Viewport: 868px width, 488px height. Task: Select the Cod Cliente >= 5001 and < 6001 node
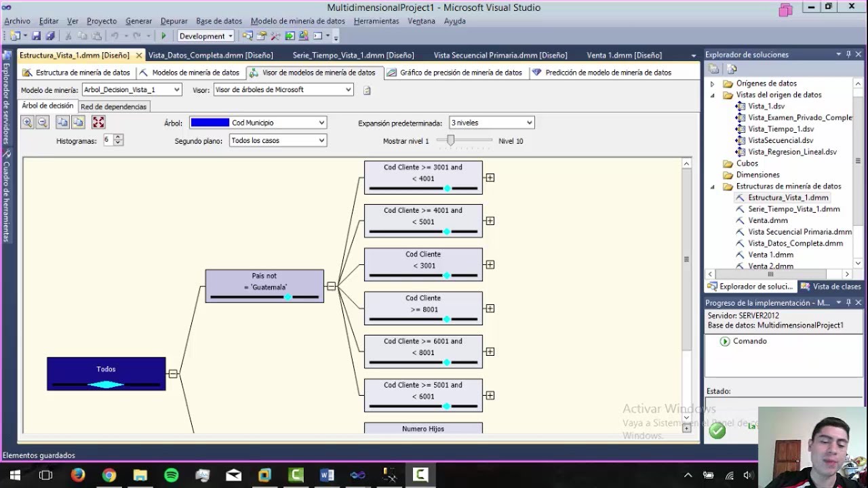(423, 395)
